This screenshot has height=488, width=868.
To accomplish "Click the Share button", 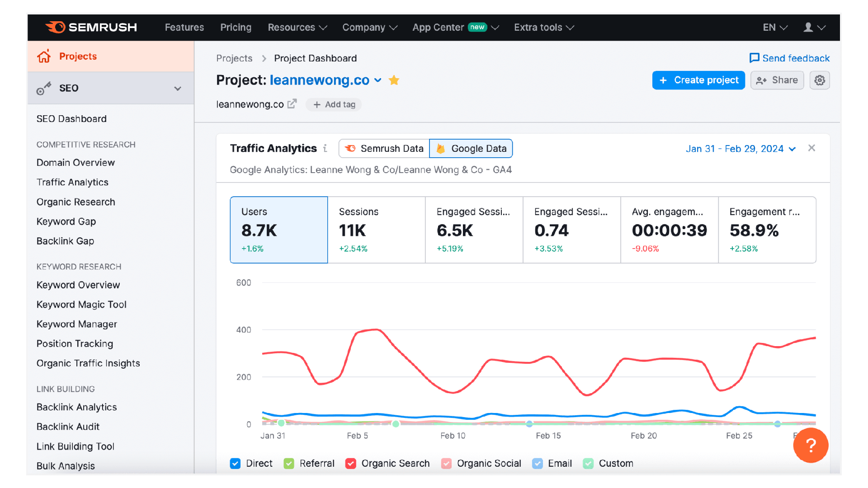I will (777, 80).
